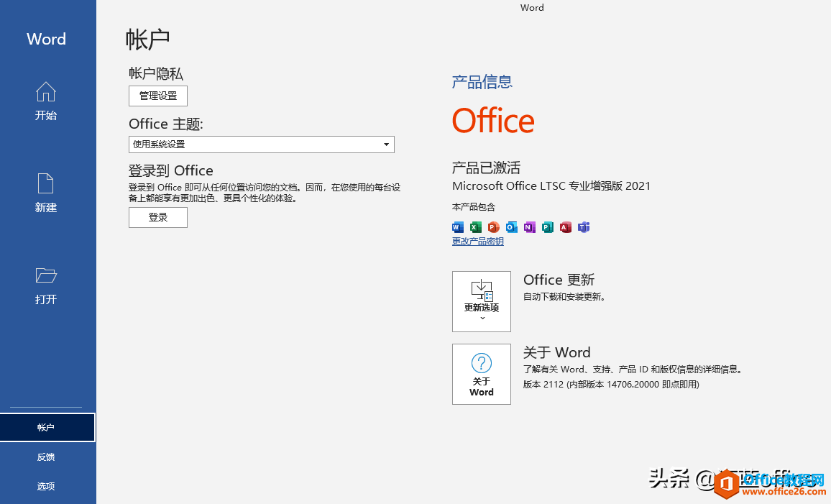Click the 帐户 page title
The height and width of the screenshot is (504, 831).
[x=147, y=40]
